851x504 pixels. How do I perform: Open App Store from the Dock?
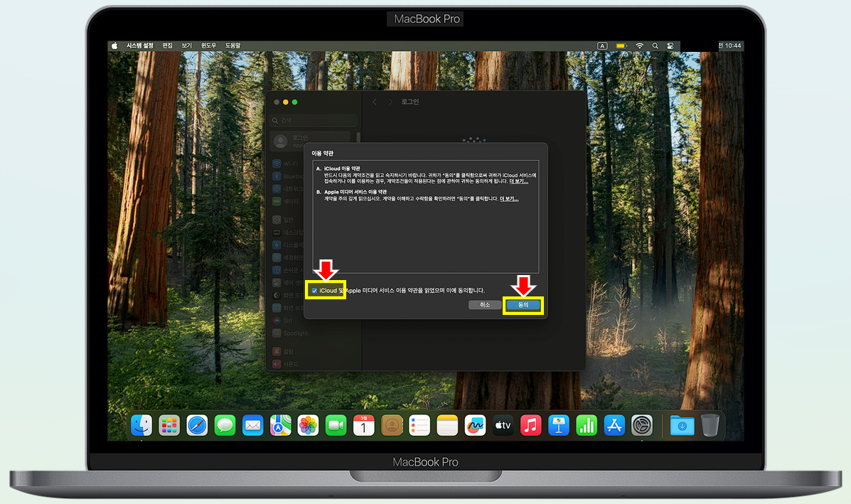614,425
